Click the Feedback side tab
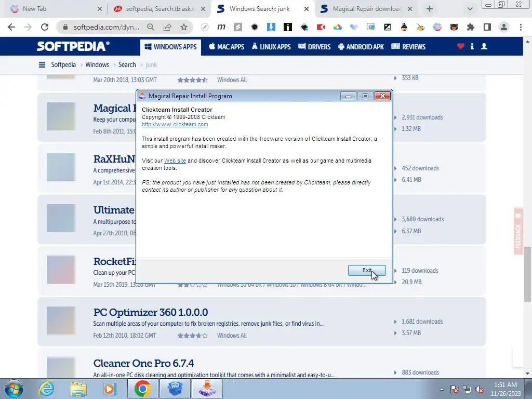The image size is (532, 399). 518,231
